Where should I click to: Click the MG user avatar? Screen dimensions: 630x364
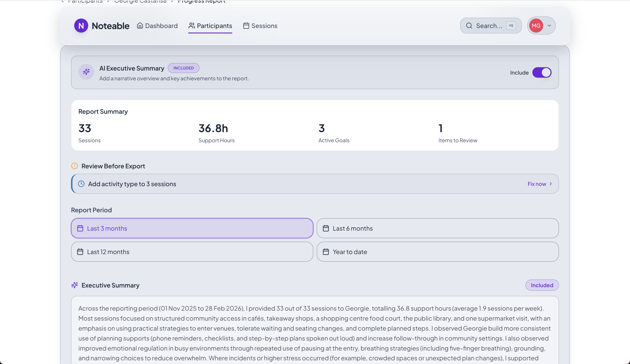click(x=536, y=26)
